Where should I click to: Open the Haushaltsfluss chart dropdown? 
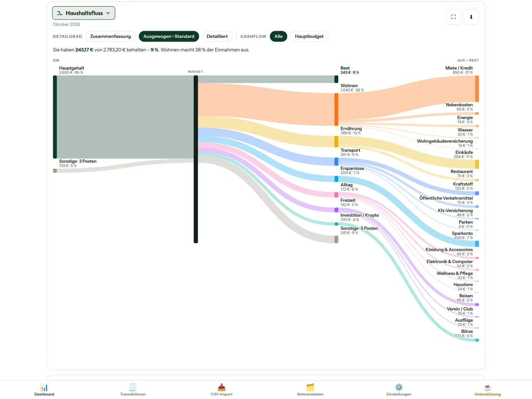point(84,13)
